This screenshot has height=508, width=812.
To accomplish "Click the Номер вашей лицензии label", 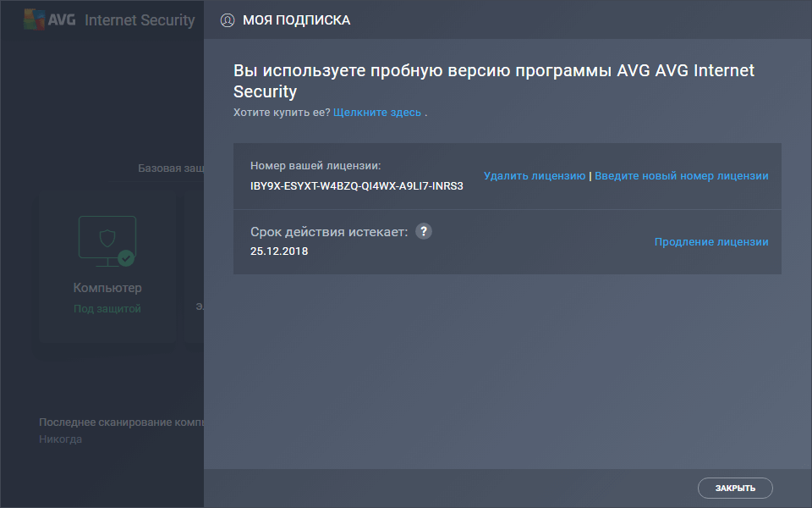I will point(315,166).
